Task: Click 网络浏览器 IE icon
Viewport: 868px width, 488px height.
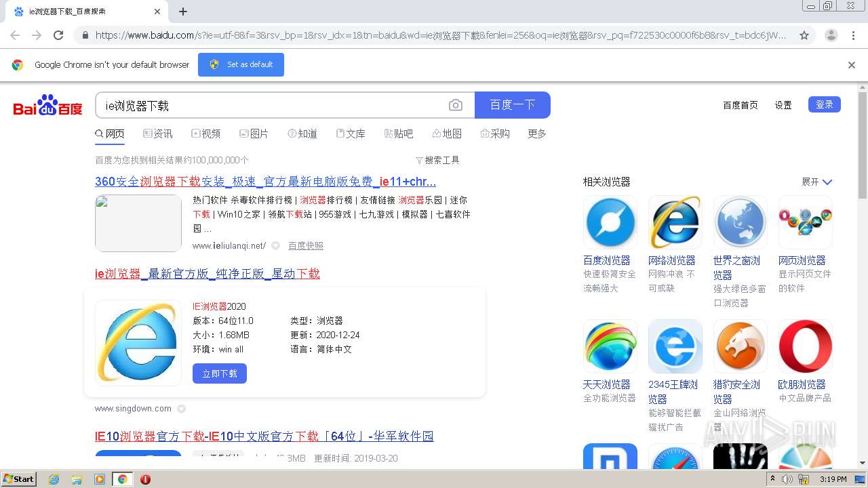Action: point(675,223)
